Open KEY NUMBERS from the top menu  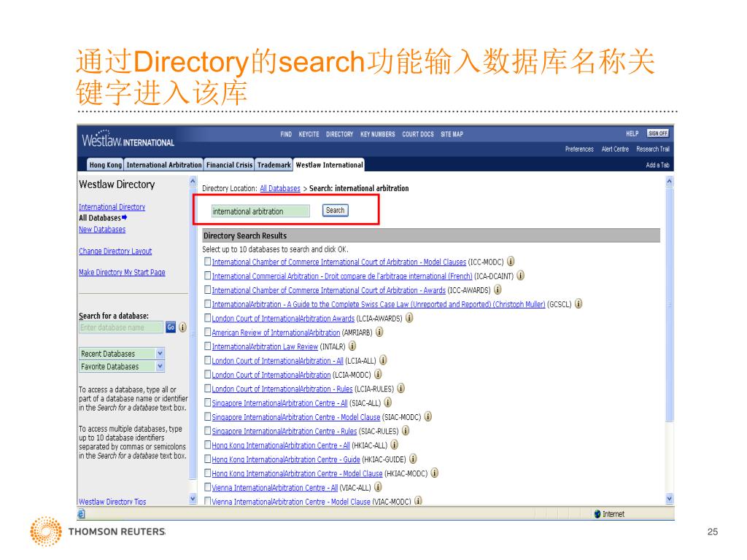tap(378, 134)
